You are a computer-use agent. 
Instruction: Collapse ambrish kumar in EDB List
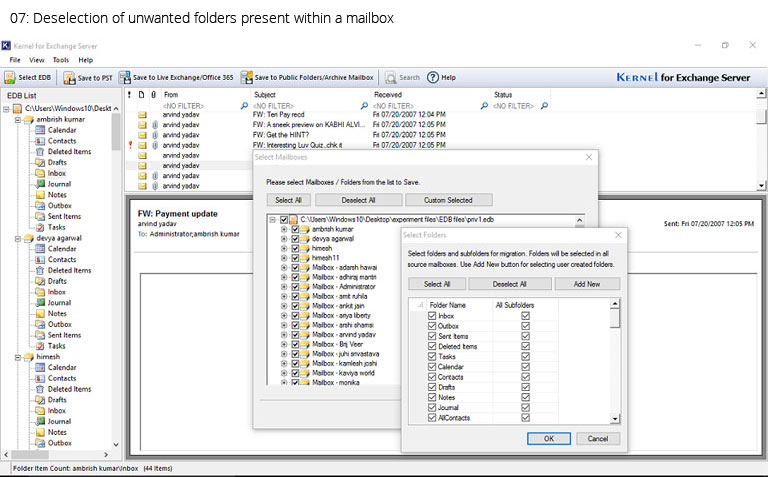tap(18, 119)
